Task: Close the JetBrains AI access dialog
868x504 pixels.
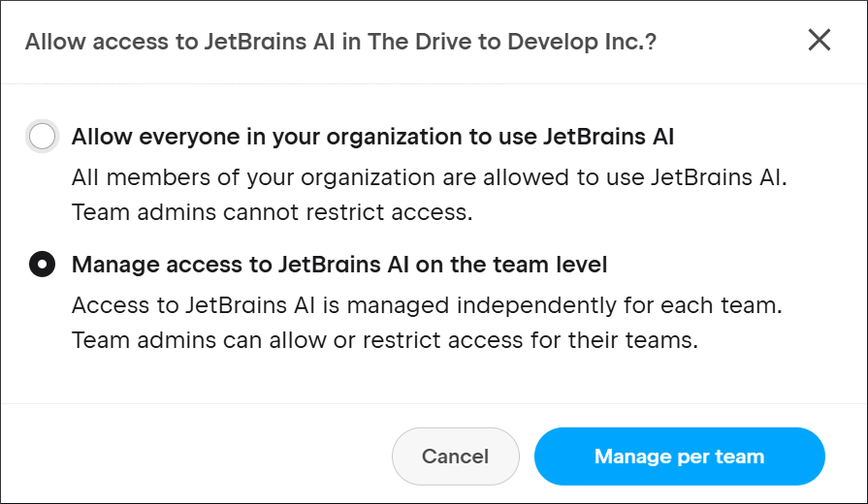Action: tap(820, 40)
